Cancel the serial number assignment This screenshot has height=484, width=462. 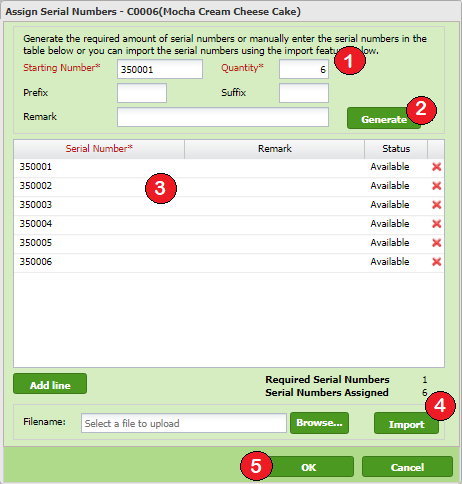[407, 467]
